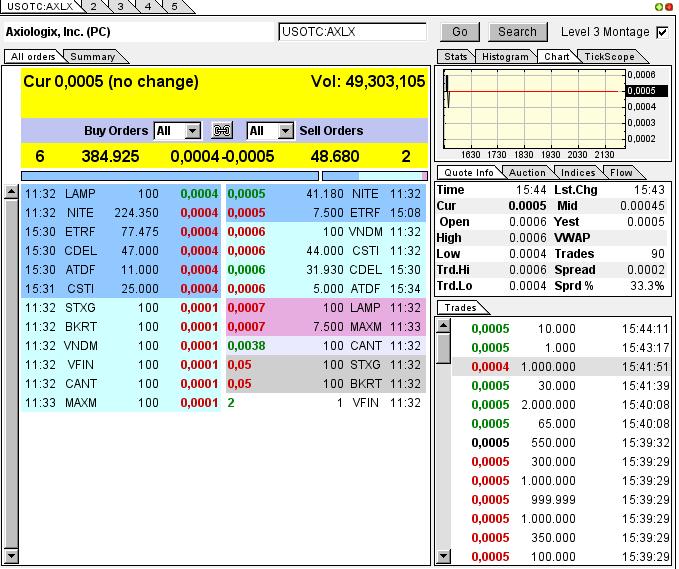Click the Vol: 49,303,105 header text
Screen dimensions: 679x569
point(368,81)
